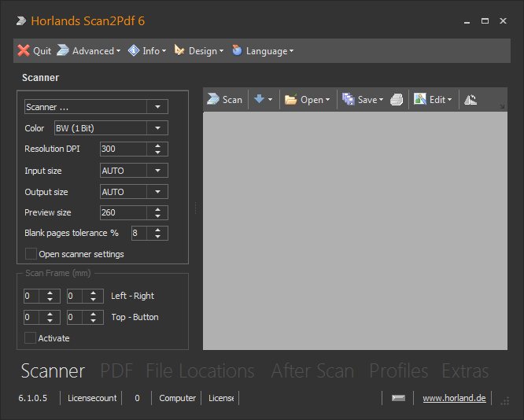524x420 pixels.
Task: Expand the Save dropdown arrow
Action: pyautogui.click(x=381, y=100)
